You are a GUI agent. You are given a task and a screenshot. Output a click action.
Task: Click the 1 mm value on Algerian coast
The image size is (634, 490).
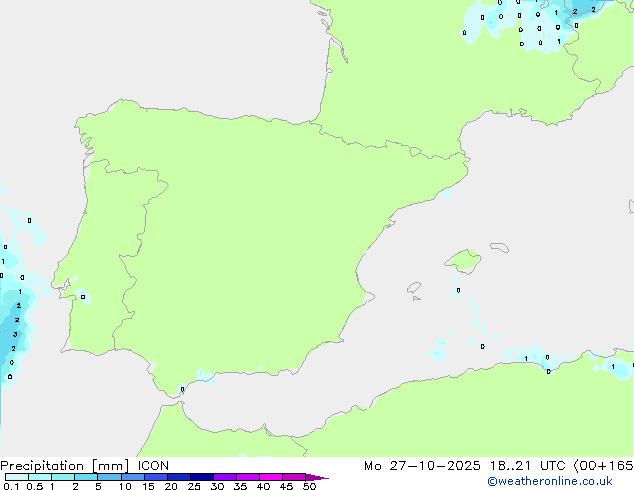(526, 358)
